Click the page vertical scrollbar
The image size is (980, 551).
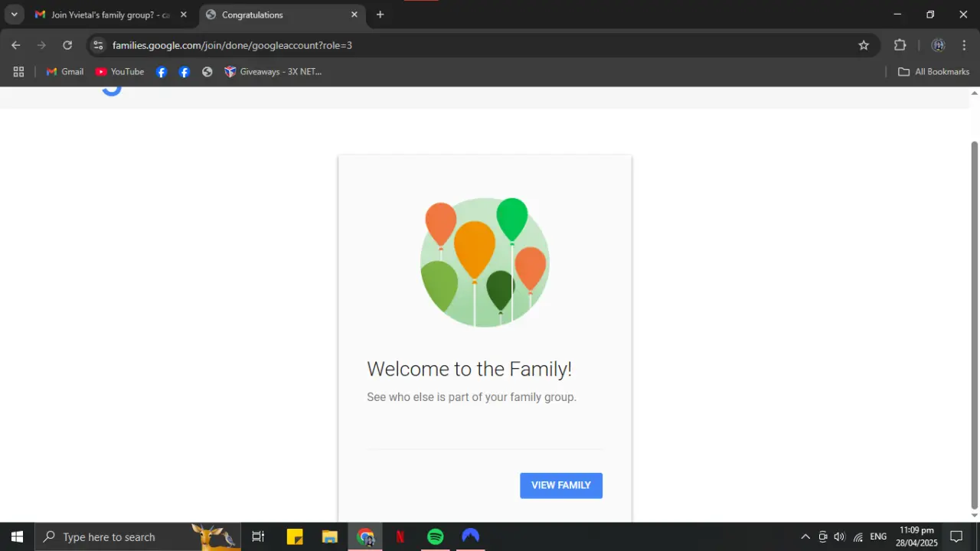coord(975,324)
